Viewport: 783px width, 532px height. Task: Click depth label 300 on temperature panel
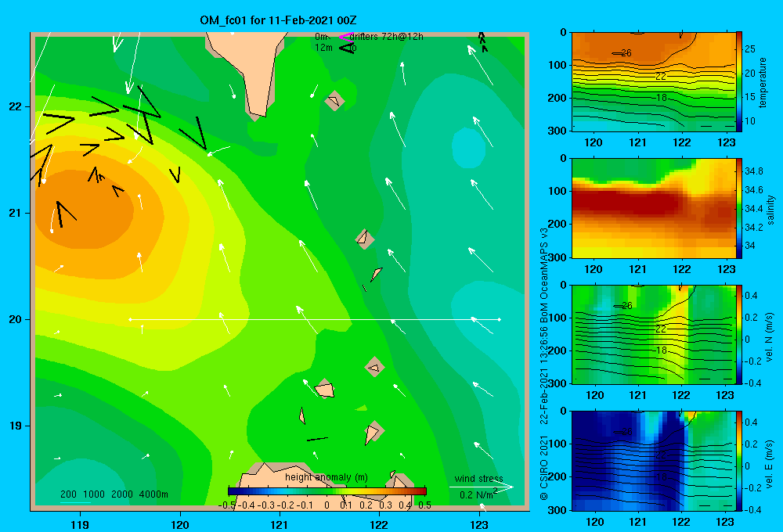click(x=557, y=131)
